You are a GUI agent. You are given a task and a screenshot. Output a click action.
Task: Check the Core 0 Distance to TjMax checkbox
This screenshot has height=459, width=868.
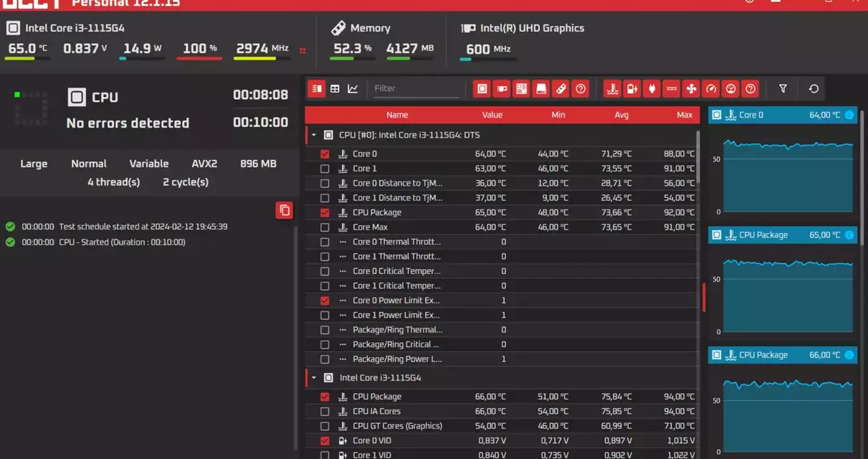pos(325,183)
